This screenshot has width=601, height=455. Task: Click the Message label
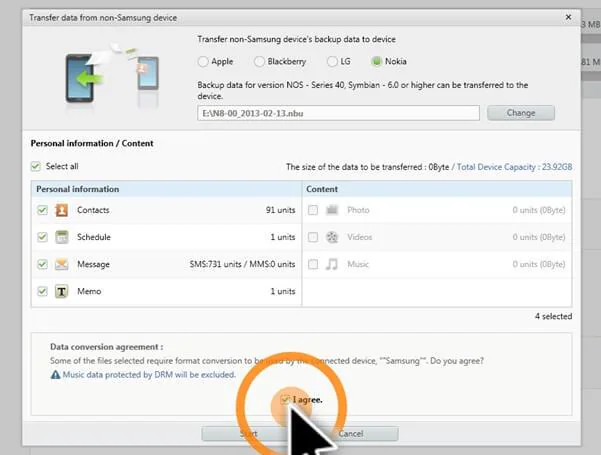tap(94, 264)
